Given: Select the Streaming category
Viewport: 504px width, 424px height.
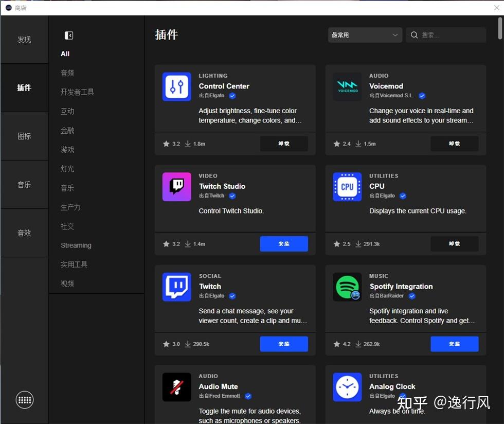Looking at the screenshot, I should (x=76, y=245).
